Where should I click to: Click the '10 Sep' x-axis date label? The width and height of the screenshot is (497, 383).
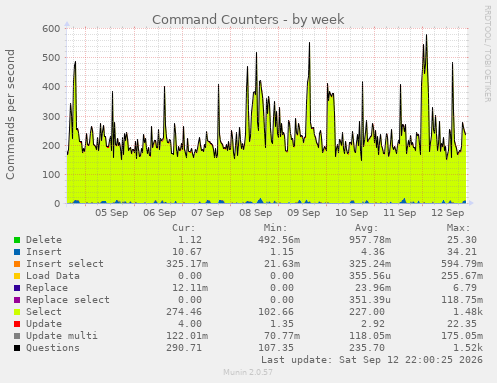tap(352, 213)
